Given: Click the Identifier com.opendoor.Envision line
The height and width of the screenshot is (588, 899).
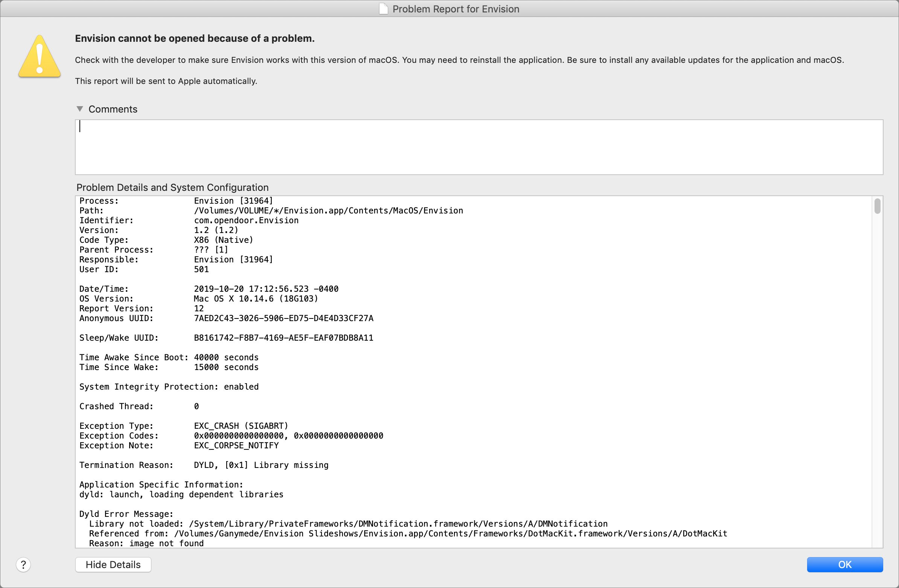Looking at the screenshot, I should click(189, 221).
